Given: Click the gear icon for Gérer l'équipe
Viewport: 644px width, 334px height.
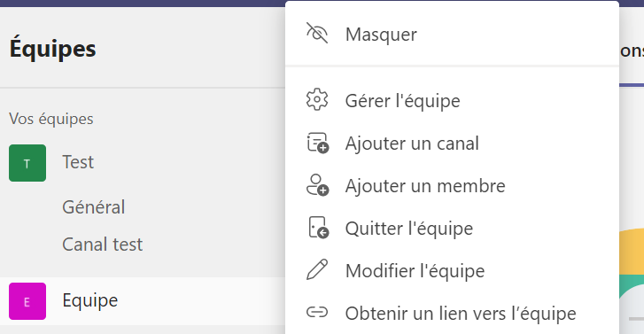Looking at the screenshot, I should tap(317, 100).
